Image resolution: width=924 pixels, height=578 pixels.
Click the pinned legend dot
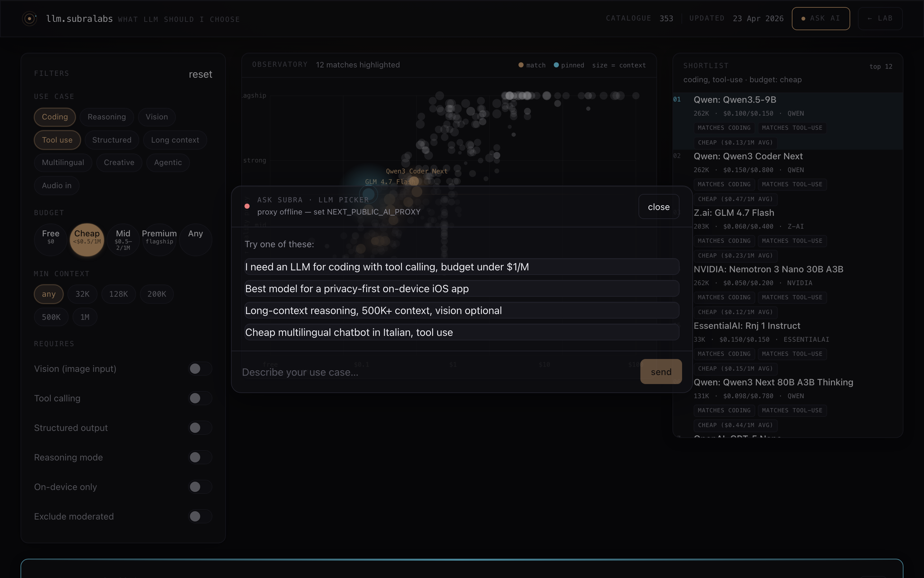556,65
